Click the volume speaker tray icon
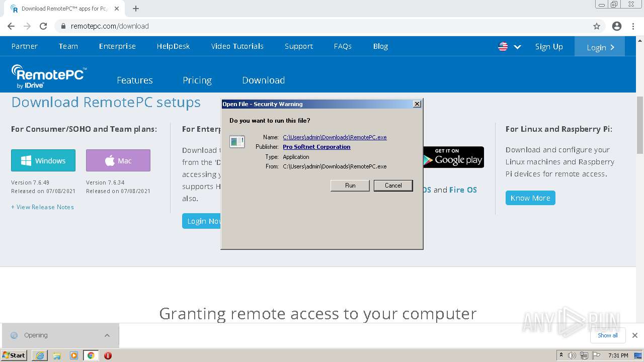The width and height of the screenshot is (644, 362). [572, 355]
